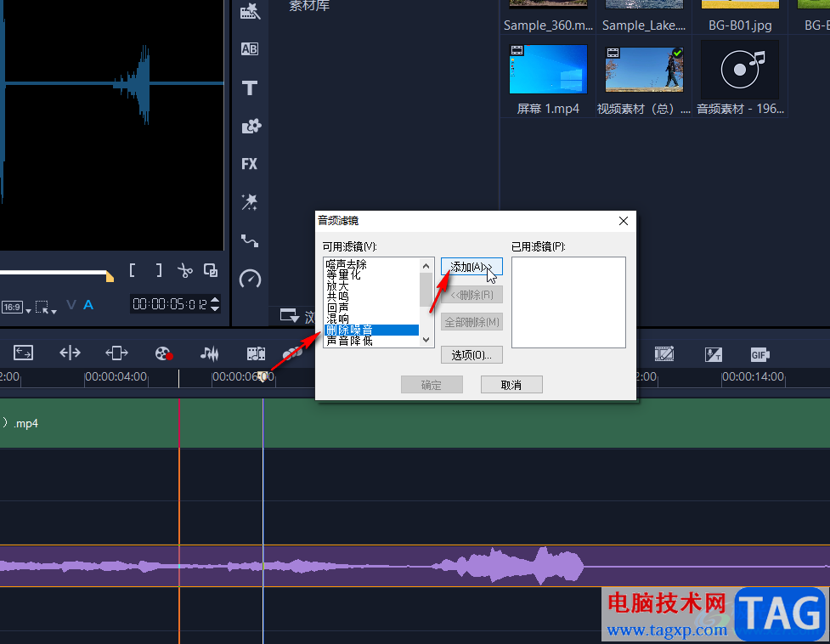830x644 pixels.
Task: Click the filter list scroll-up arrow
Action: pyautogui.click(x=426, y=266)
